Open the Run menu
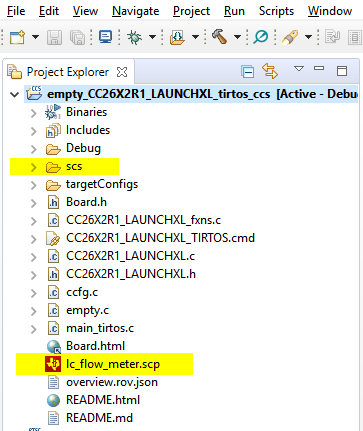 (x=234, y=11)
